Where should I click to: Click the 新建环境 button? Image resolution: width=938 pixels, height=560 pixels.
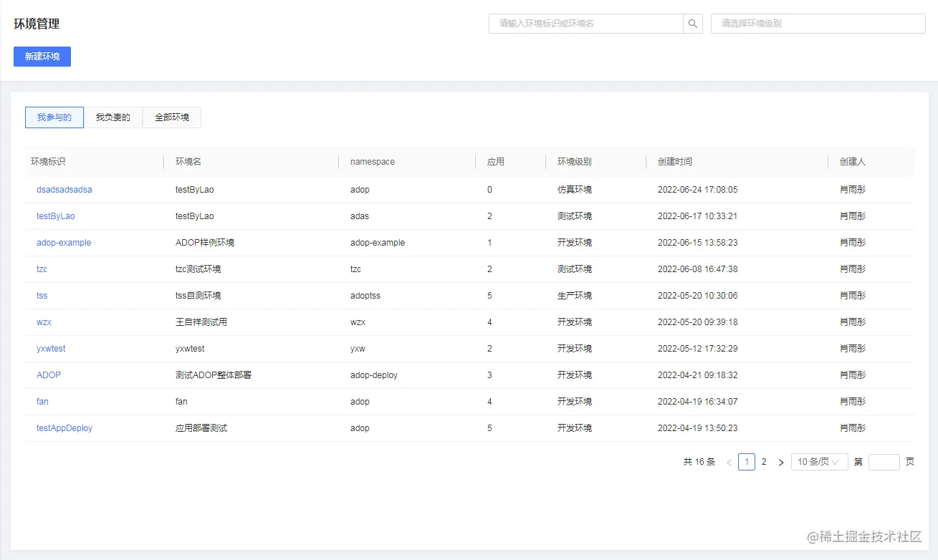(42, 57)
